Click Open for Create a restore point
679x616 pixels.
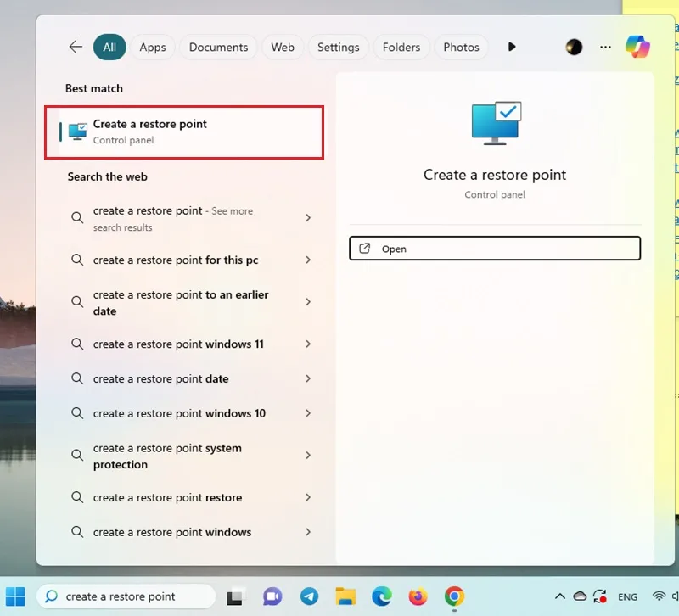tap(495, 249)
